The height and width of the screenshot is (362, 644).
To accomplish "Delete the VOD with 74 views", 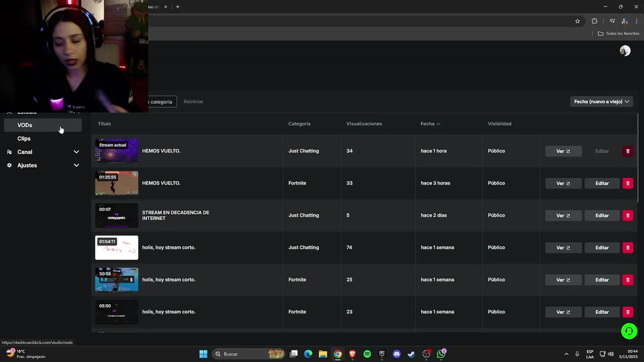I will click(627, 248).
